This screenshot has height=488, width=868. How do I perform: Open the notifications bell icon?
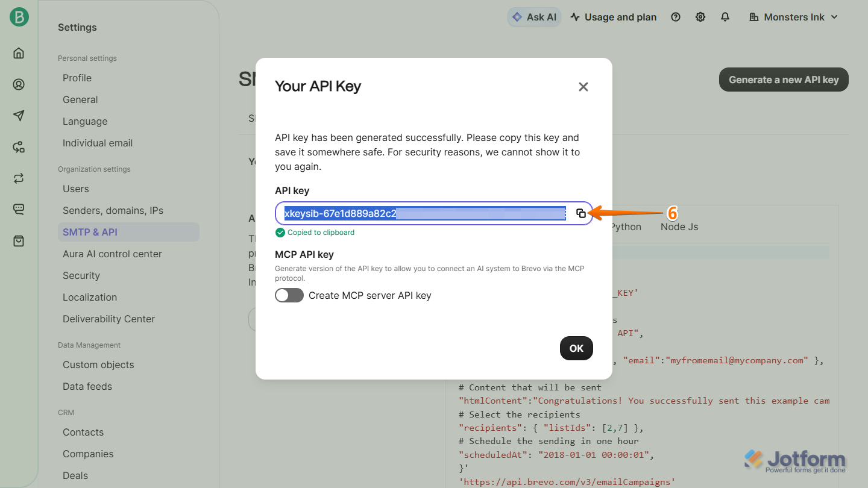[725, 17]
